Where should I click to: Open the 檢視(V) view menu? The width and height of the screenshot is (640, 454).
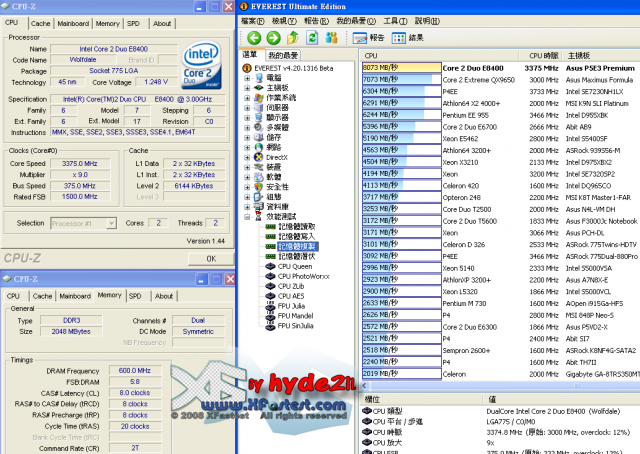click(284, 21)
